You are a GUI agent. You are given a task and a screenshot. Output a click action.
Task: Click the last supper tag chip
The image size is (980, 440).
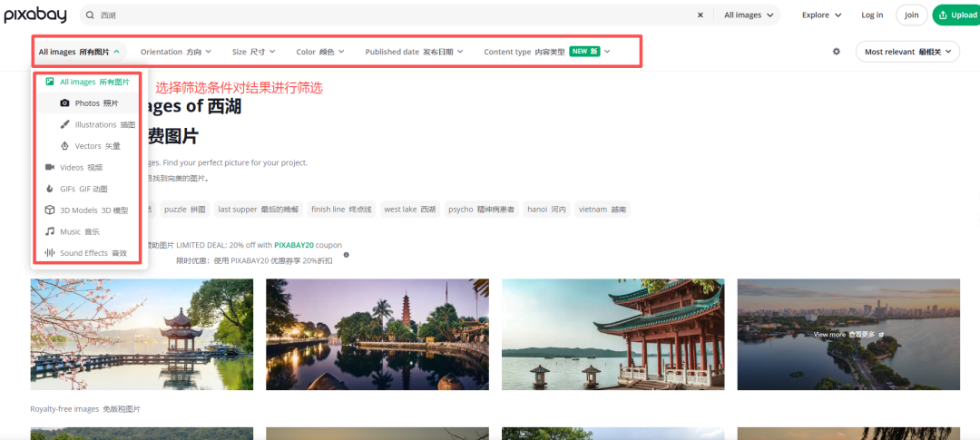[258, 210]
